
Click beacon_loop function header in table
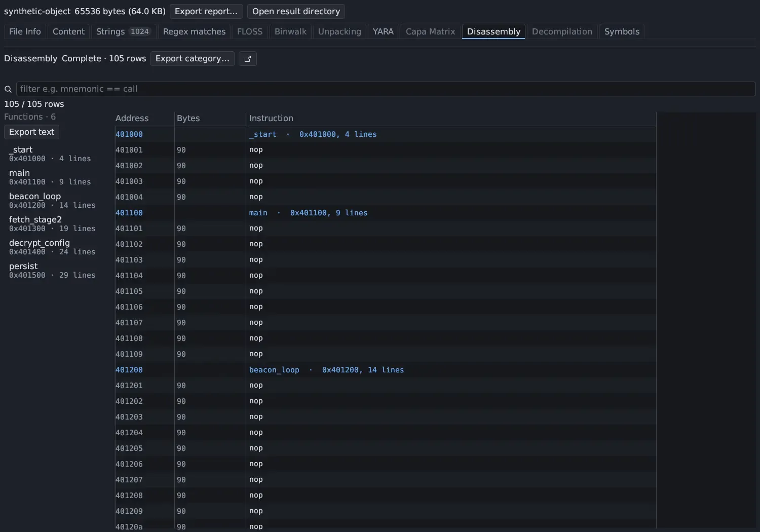[326, 370]
